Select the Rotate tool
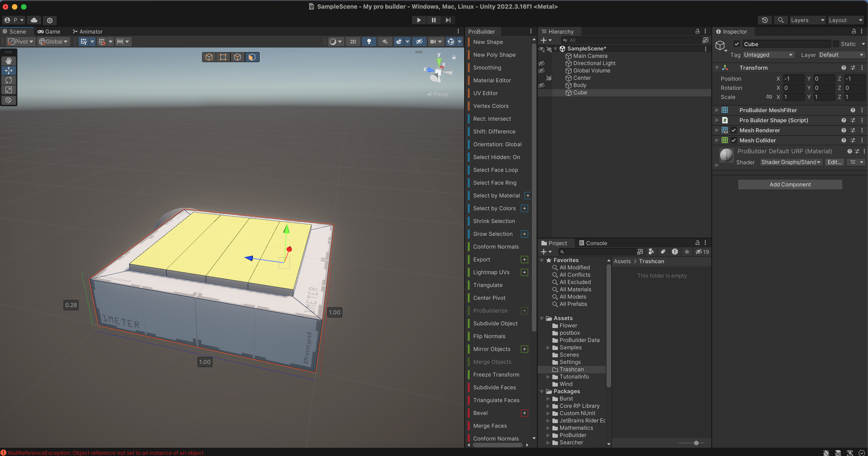This screenshot has width=868, height=456. (x=9, y=80)
